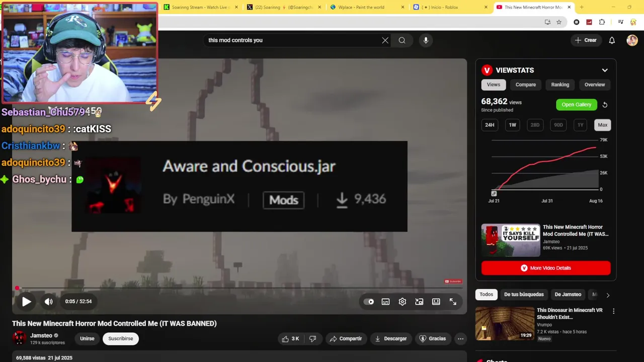Enable theater mode in the player
The width and height of the screenshot is (644, 362).
coord(436,302)
